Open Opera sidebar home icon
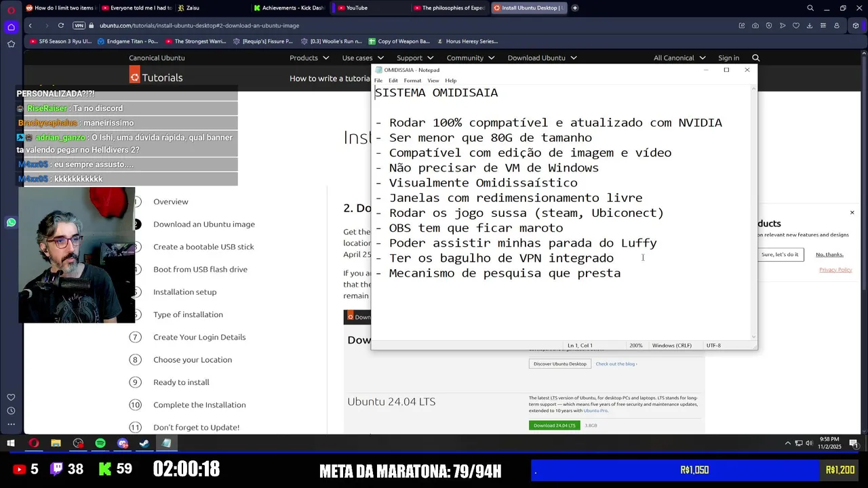 tap(11, 27)
